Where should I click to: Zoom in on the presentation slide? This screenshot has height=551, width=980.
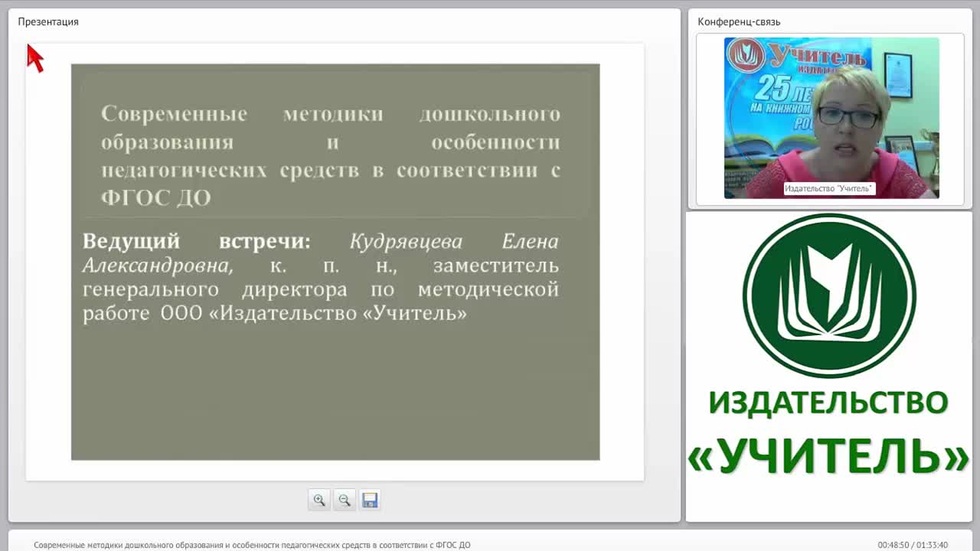click(x=319, y=500)
